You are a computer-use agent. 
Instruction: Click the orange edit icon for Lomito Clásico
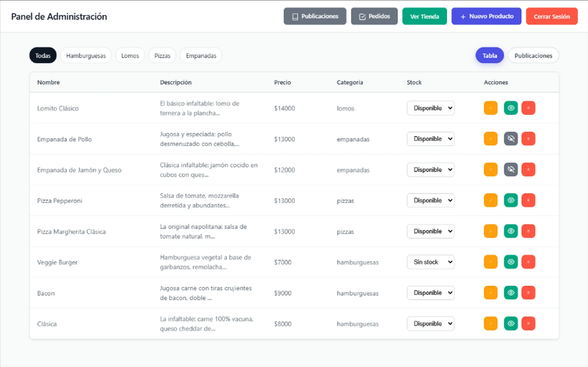coord(490,108)
